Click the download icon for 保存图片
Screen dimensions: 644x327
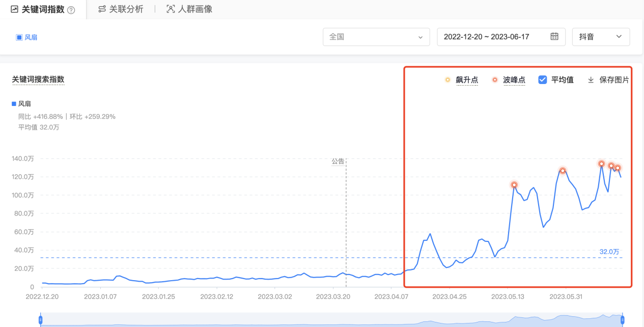tap(591, 80)
